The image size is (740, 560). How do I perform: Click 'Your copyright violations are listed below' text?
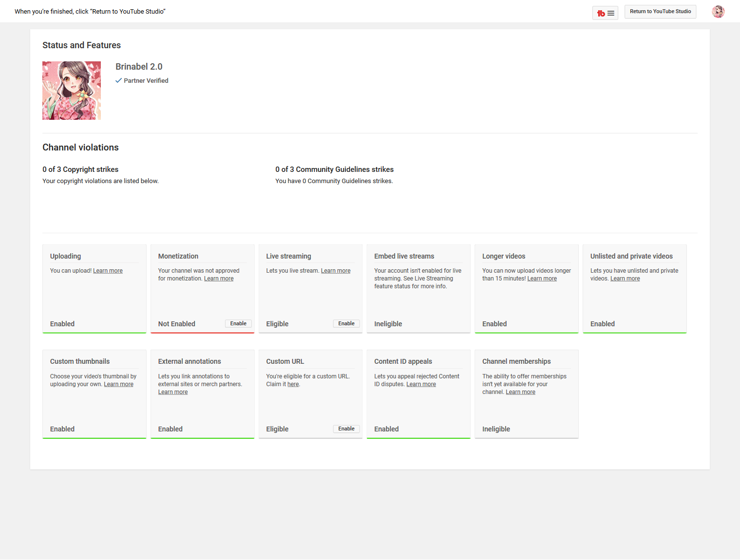[100, 181]
